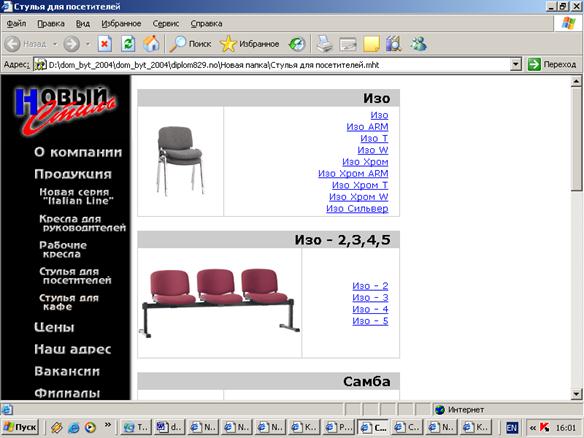Open the Forward button history dropdown
This screenshot has height=438, width=584.
pos(88,44)
